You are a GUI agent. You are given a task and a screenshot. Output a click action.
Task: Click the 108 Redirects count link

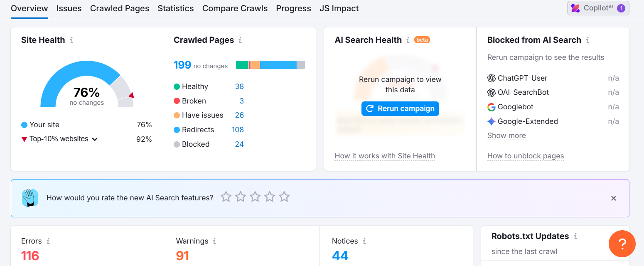point(238,130)
